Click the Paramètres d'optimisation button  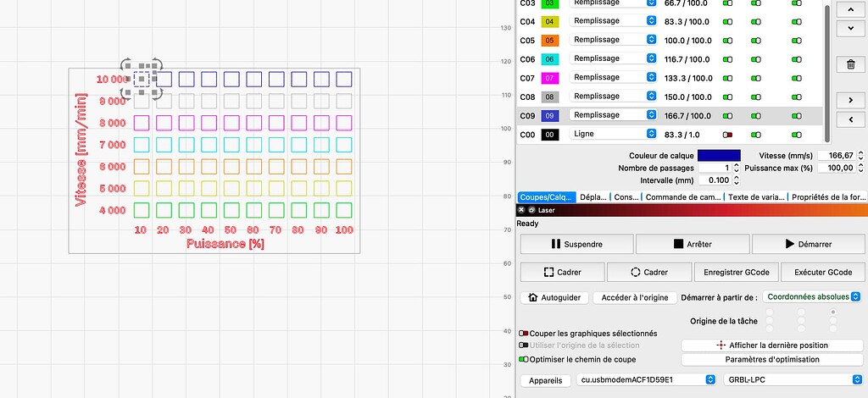[771, 359]
